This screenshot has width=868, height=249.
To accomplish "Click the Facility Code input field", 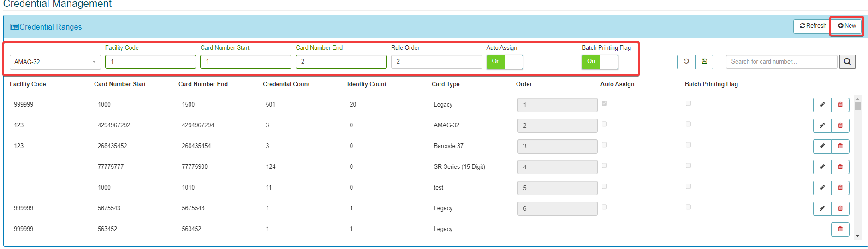I will pyautogui.click(x=150, y=62).
